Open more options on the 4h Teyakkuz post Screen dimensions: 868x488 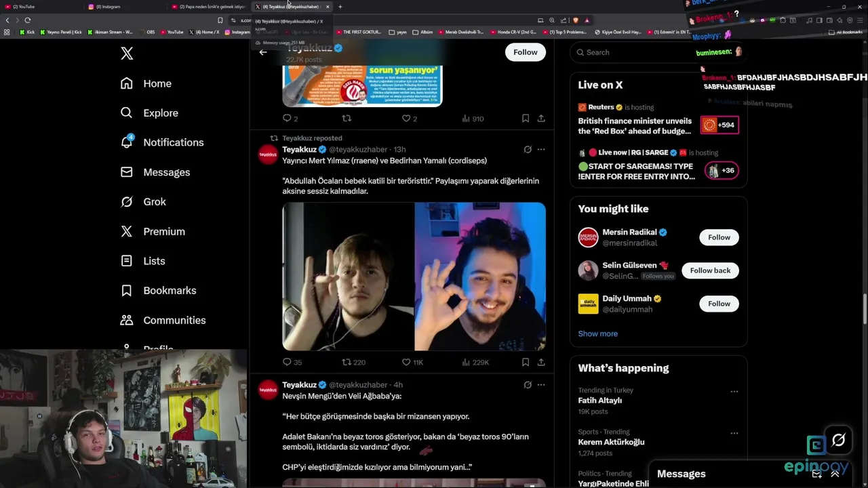[x=541, y=385]
